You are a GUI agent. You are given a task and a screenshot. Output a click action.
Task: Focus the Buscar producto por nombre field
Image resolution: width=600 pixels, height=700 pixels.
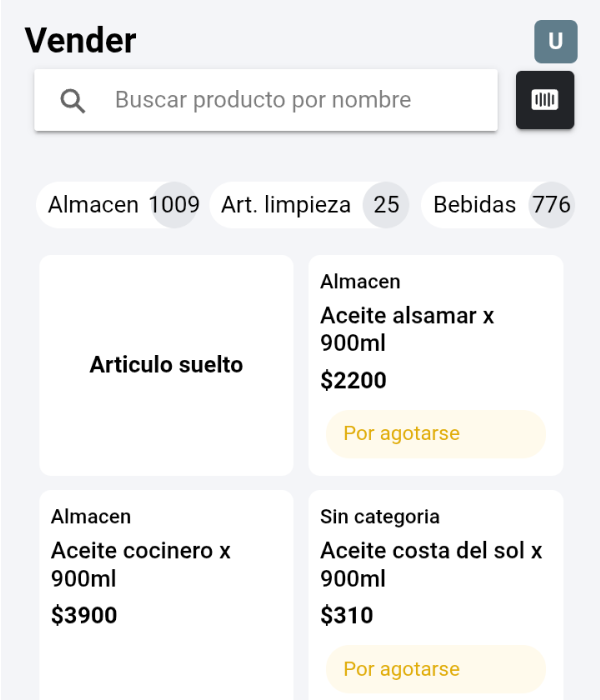(x=266, y=100)
